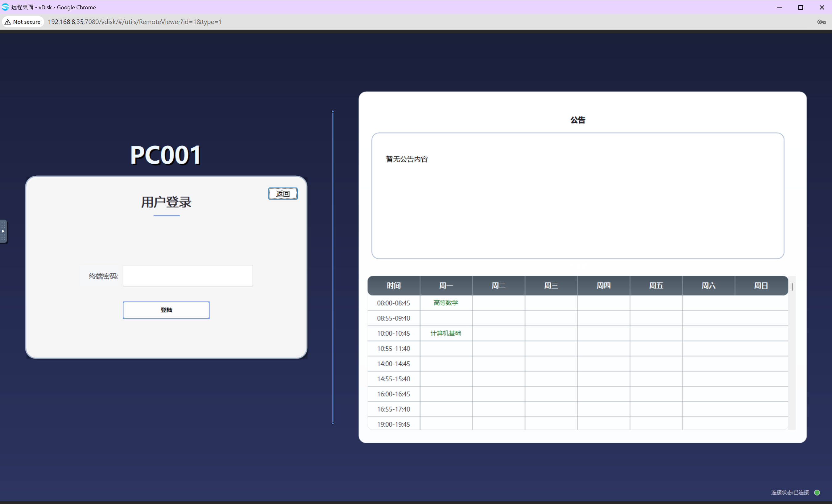Click the 时间 column header
Viewport: 832px width, 504px height.
(x=393, y=286)
